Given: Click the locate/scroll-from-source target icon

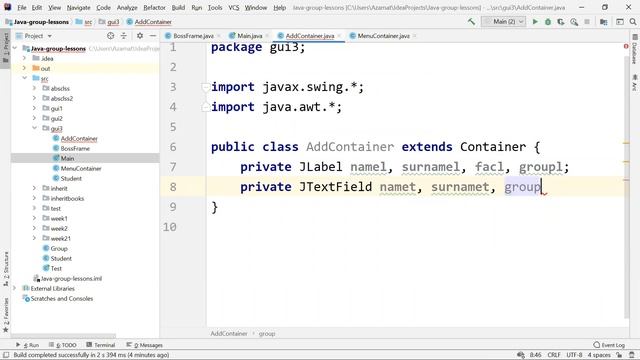Looking at the screenshot, I should point(111,36).
